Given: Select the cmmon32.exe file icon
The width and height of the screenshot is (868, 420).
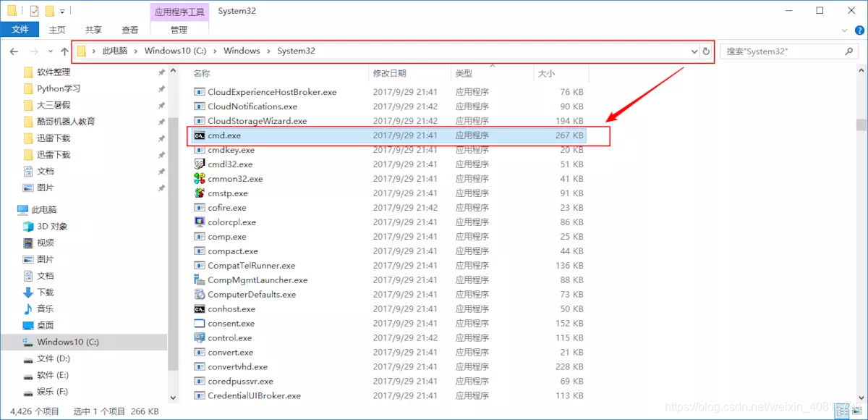Looking at the screenshot, I should click(200, 179).
